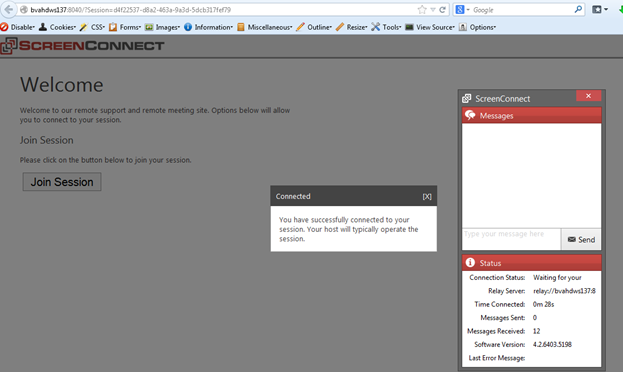Image resolution: width=623 pixels, height=372 pixels.
Task: Open the Disable toolbar menu
Action: click(x=22, y=27)
